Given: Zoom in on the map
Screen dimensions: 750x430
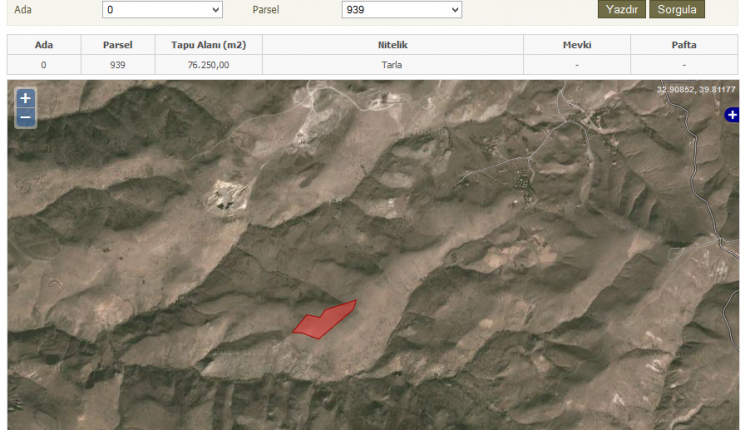Looking at the screenshot, I should tap(25, 98).
